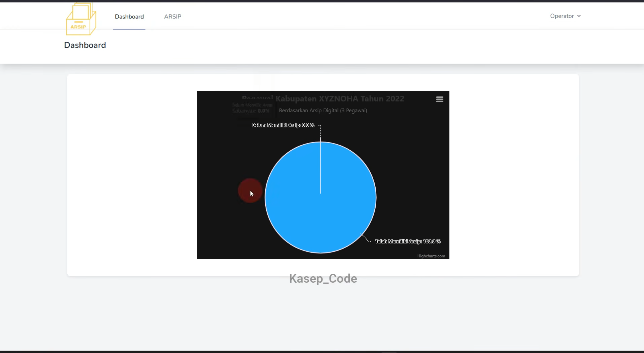Click the "Belum Memiliki Arsip: 0.0 %" label

click(283, 125)
